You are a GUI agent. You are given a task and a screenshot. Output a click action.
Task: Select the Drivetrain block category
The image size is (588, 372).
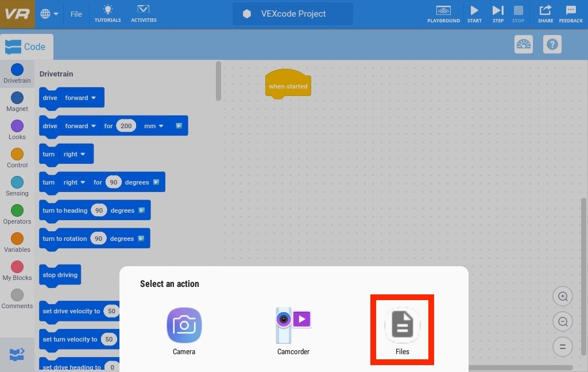pyautogui.click(x=17, y=74)
